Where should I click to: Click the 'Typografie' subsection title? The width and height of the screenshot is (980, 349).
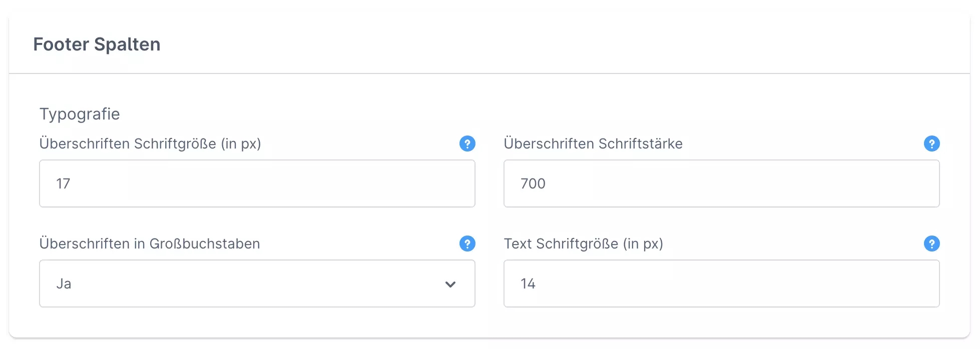(80, 114)
